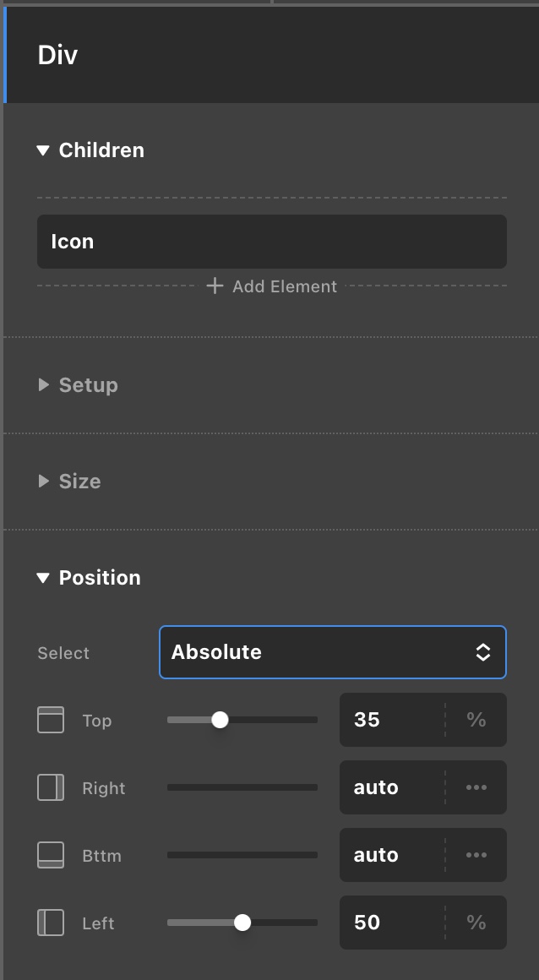The image size is (539, 980).
Task: Click the Left position icon
Action: [51, 923]
